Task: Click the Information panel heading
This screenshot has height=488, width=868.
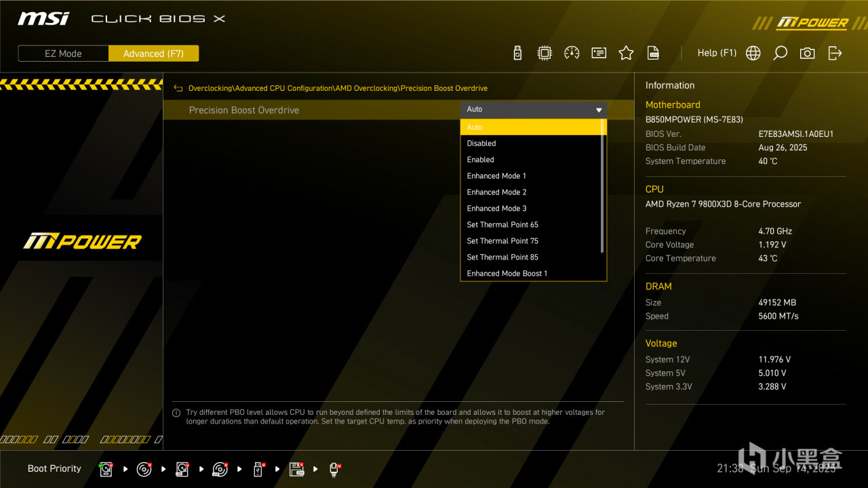Action: pyautogui.click(x=670, y=85)
